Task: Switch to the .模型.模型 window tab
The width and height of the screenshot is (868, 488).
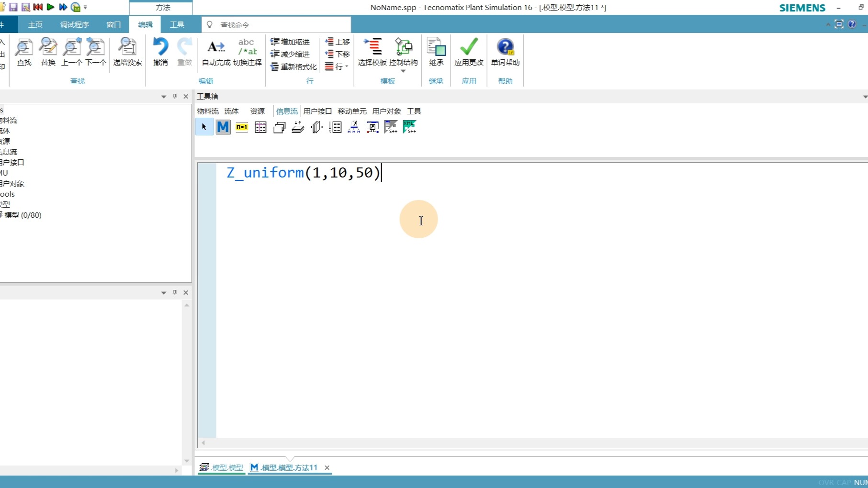Action: [222, 467]
